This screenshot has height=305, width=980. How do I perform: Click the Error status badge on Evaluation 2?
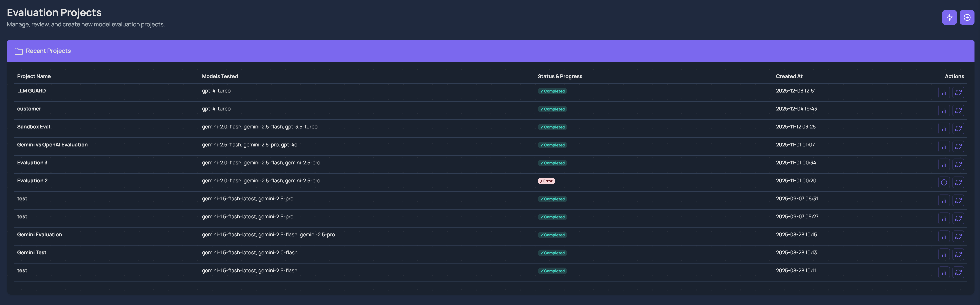pos(546,181)
